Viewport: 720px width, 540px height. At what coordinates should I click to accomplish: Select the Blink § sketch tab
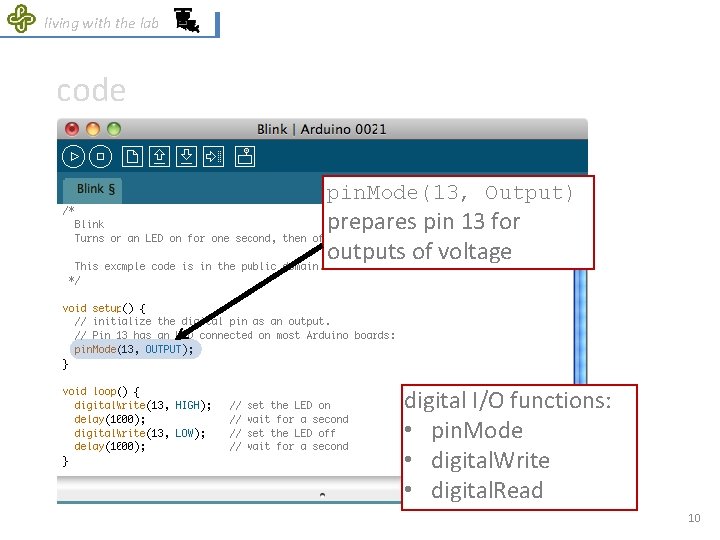pos(93,190)
